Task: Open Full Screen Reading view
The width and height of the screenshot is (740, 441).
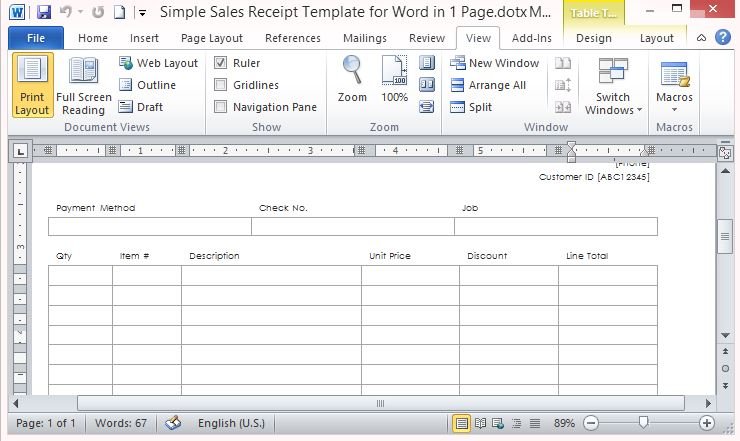Action: tap(83, 86)
